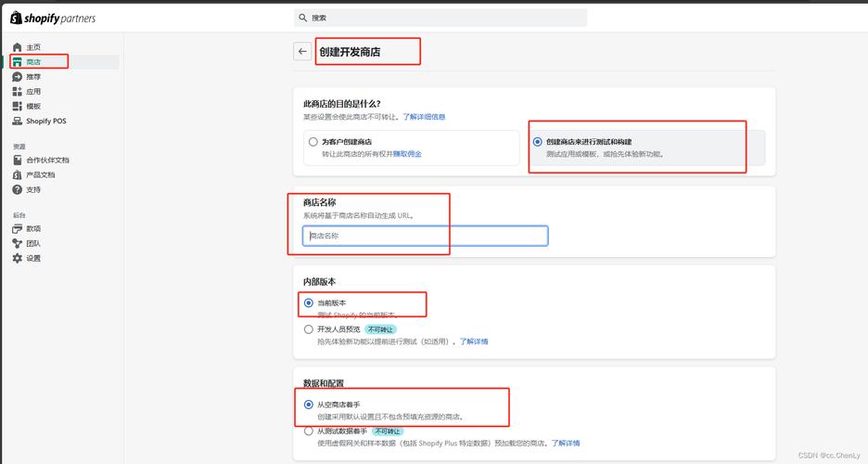Open the 设置 settings gear icon
868x464 pixels.
coord(17,258)
